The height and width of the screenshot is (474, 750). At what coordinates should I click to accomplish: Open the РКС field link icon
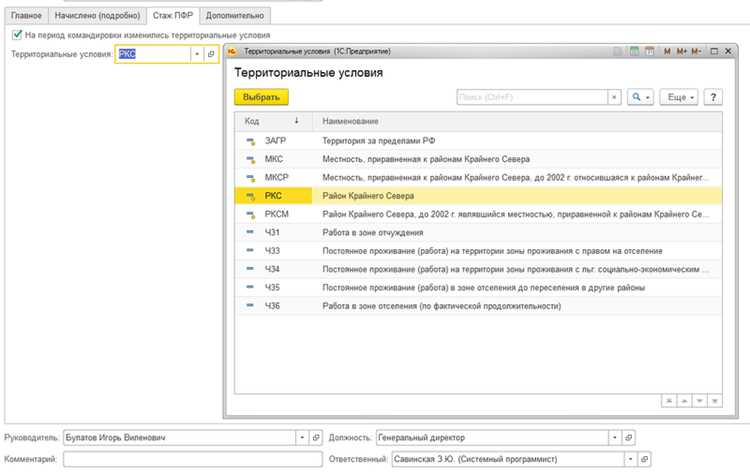click(211, 54)
